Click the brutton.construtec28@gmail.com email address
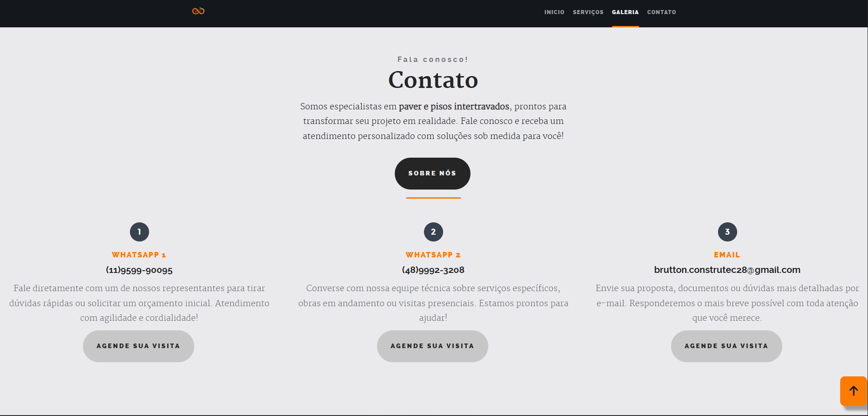Viewport: 868px width, 416px height. (x=727, y=270)
